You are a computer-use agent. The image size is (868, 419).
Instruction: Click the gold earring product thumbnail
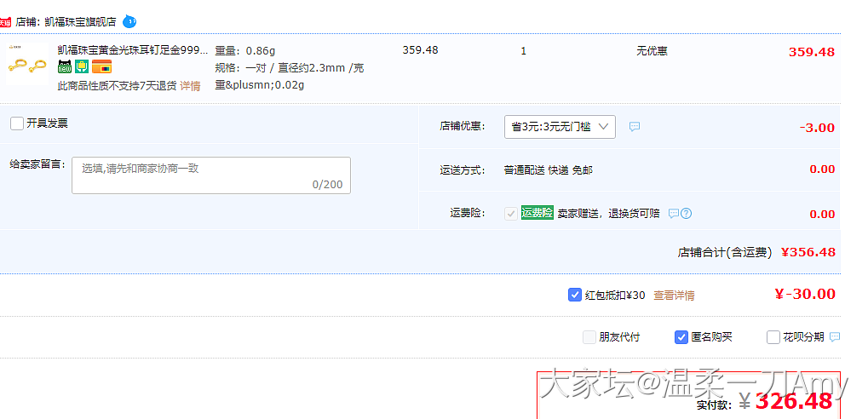[26, 65]
